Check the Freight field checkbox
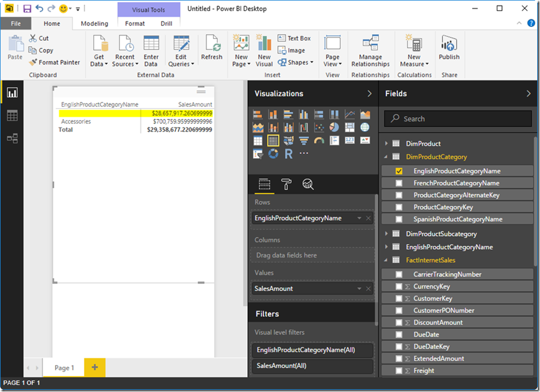Viewport: 540px width, 392px height. [x=399, y=371]
